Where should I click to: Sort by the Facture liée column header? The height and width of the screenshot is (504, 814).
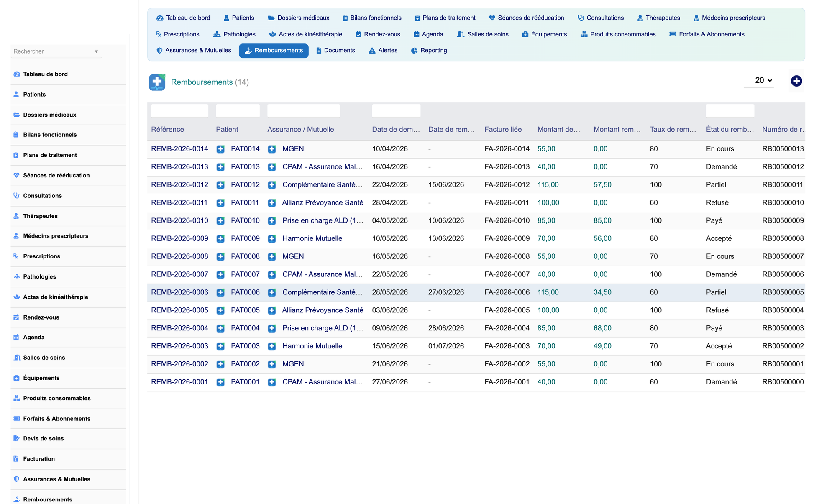(x=503, y=130)
